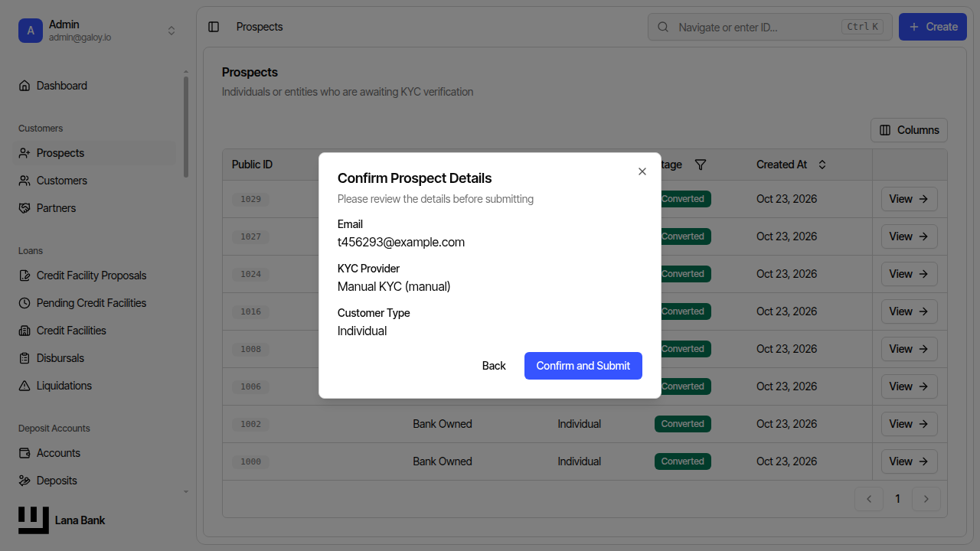Go to previous page of prospects
This screenshot has width=980, height=551.
[869, 499]
